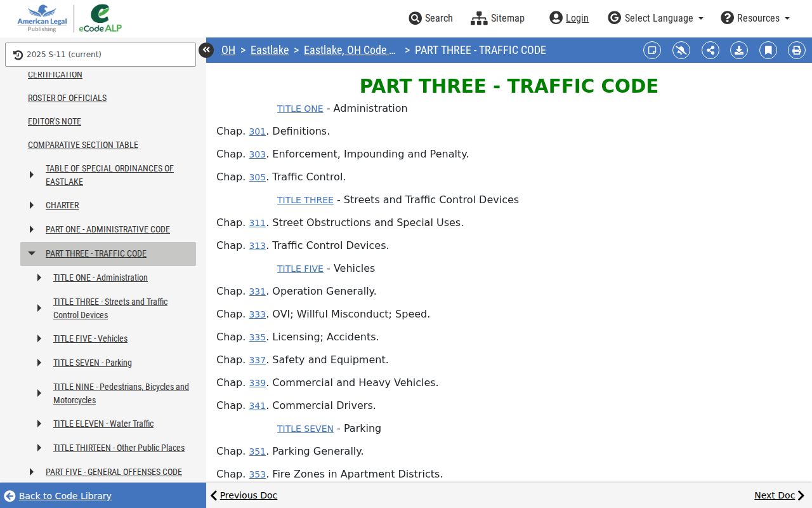
Task: Go to OH breadcrumb link
Action: click(x=228, y=50)
